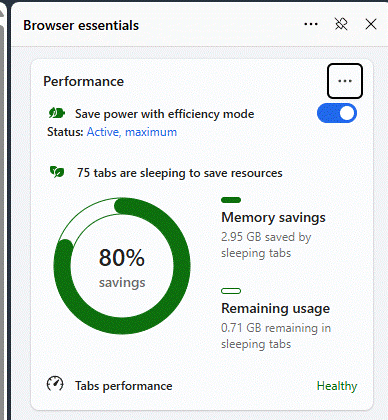Open the Tabs performance row
388x420 pixels.
pyautogui.click(x=202, y=386)
